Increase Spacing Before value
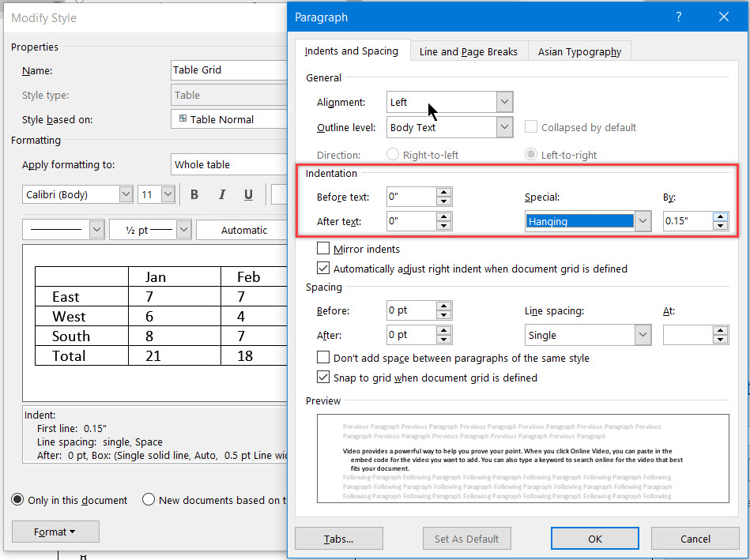 pos(444,306)
